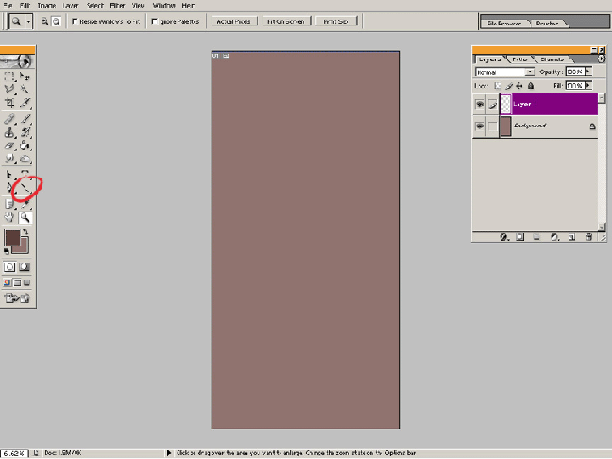Select the Brush tool
The width and height of the screenshot is (612, 459).
coord(25,119)
